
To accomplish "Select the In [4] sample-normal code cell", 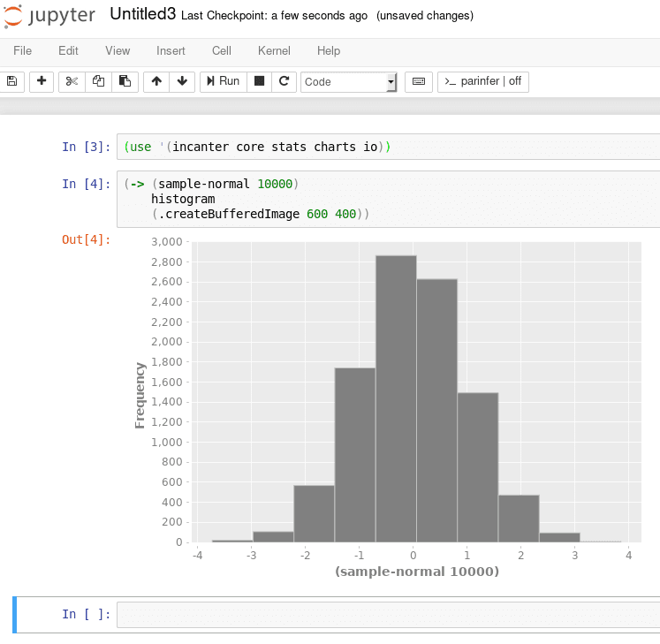I will click(x=388, y=199).
